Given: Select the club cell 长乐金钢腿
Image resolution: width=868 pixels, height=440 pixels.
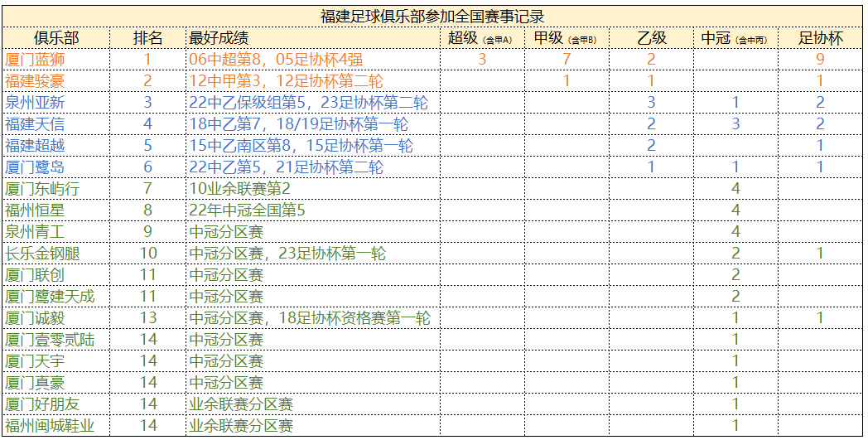Looking at the screenshot, I should pyautogui.click(x=56, y=254).
